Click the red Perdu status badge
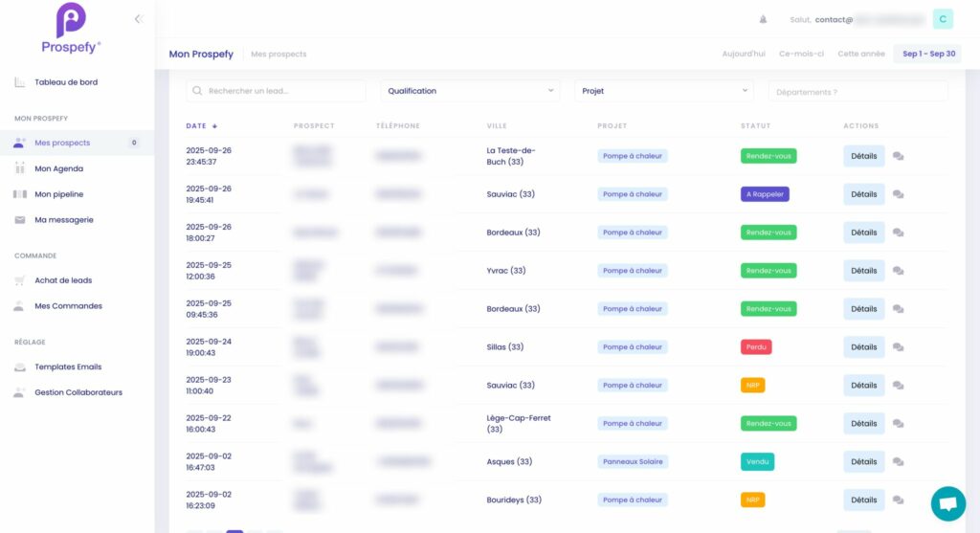 pos(755,347)
